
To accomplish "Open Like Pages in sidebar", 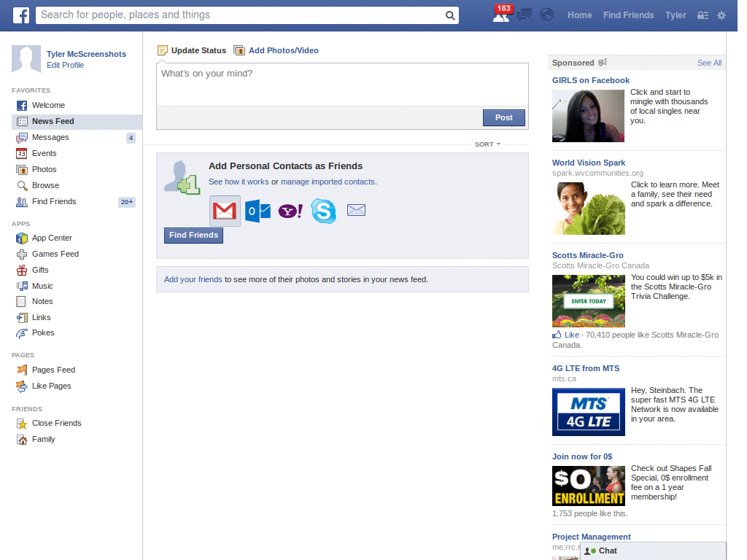I will [52, 386].
